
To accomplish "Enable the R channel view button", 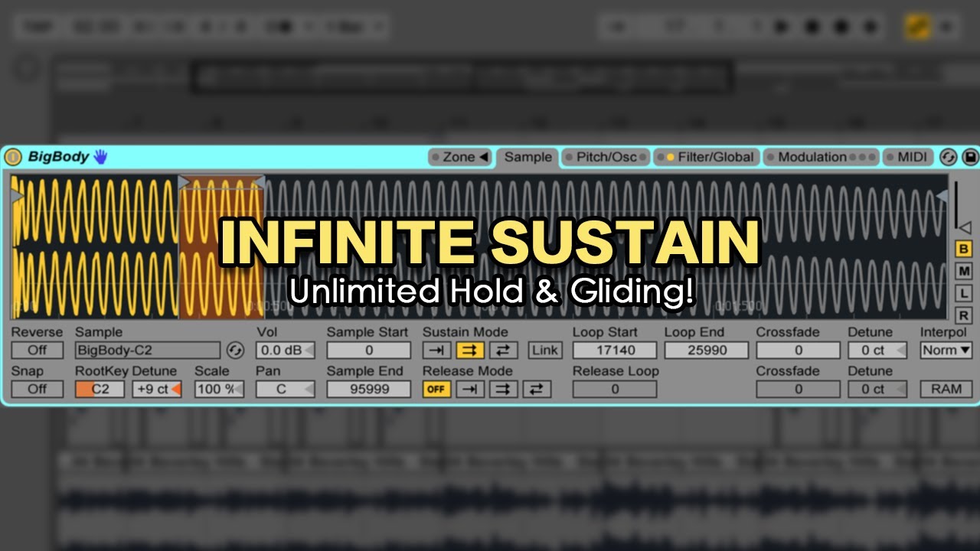I will pyautogui.click(x=963, y=315).
